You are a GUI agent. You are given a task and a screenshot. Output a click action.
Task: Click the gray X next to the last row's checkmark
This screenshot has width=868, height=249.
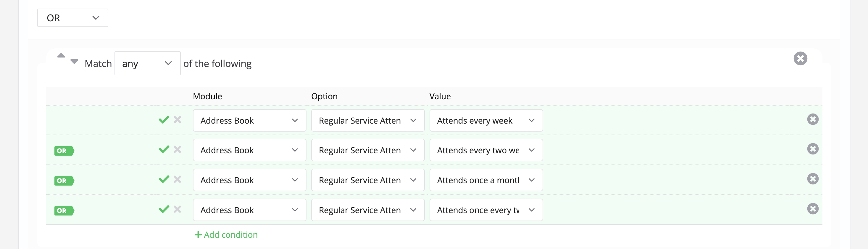click(x=178, y=210)
